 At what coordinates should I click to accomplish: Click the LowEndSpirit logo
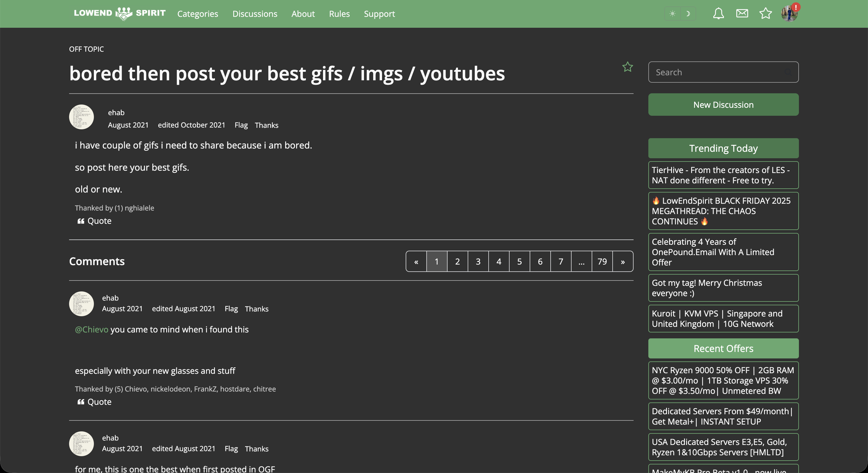click(120, 14)
